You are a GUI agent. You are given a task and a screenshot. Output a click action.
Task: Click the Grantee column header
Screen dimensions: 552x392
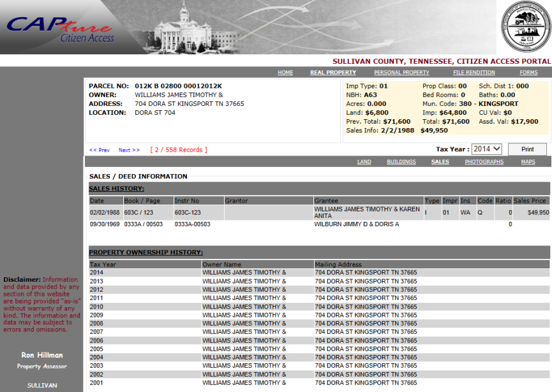tap(369, 201)
